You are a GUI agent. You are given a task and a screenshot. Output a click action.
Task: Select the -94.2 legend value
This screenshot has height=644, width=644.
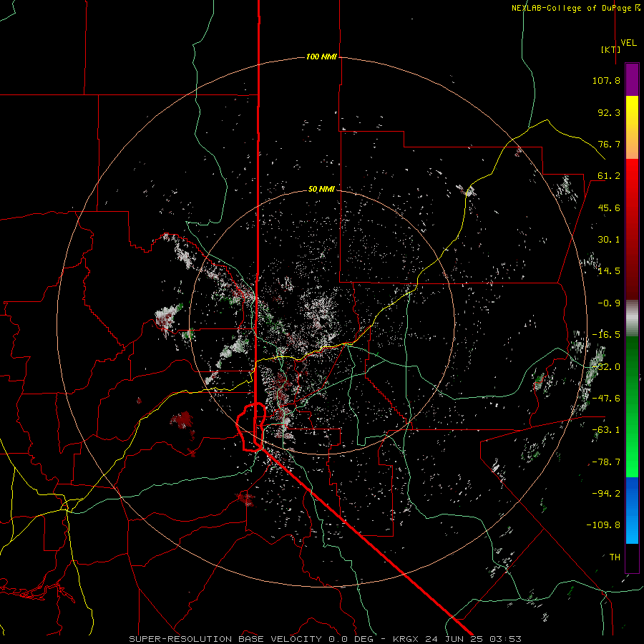click(606, 493)
